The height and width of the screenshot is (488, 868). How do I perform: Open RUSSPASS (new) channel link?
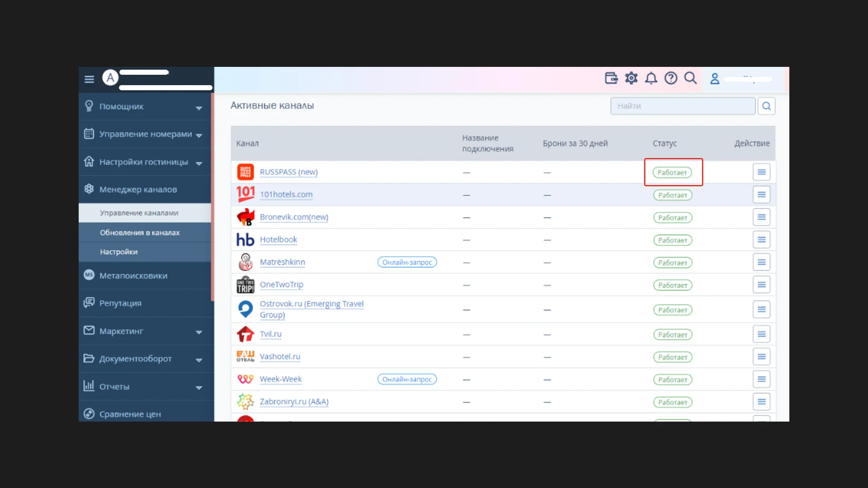click(x=288, y=172)
